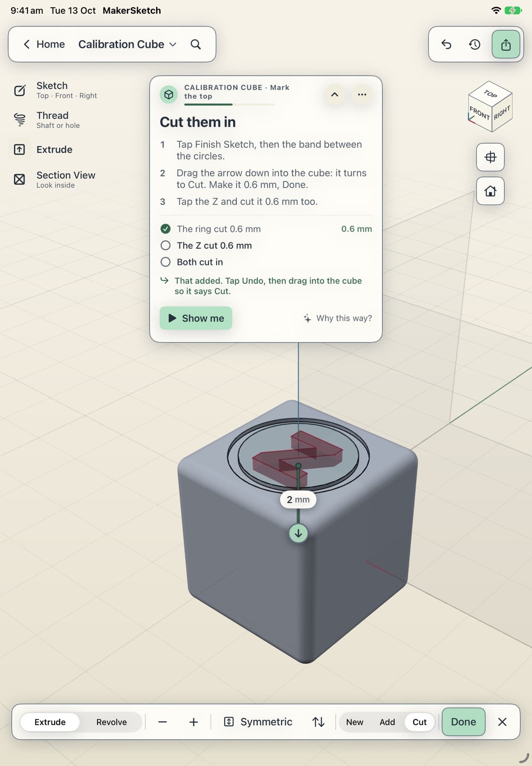The height and width of the screenshot is (766, 532).
Task: Select the Sketch tool
Action: 55,90
